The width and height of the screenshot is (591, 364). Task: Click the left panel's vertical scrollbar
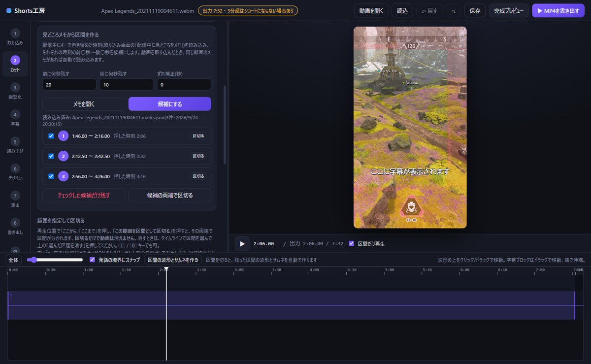pos(225,125)
